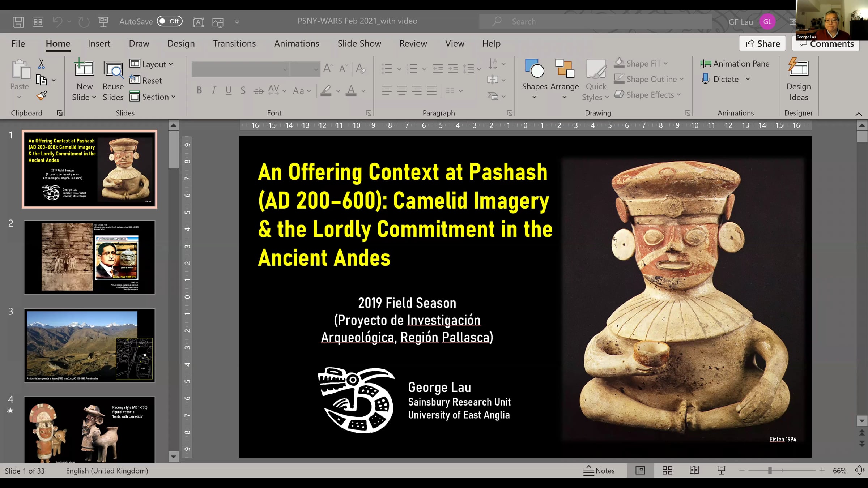Click the Save icon in title bar
868x488 pixels.
pos(18,22)
